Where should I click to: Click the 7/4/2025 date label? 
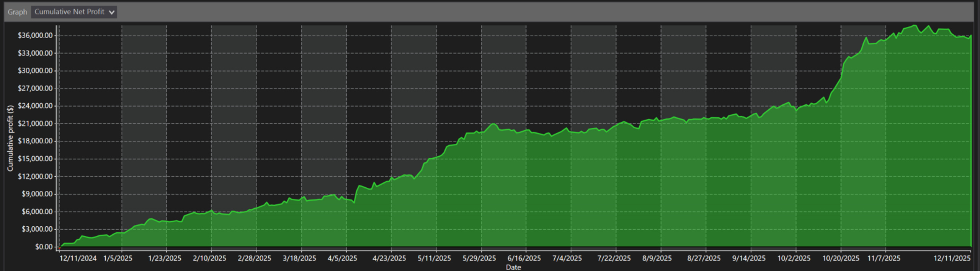[567, 258]
